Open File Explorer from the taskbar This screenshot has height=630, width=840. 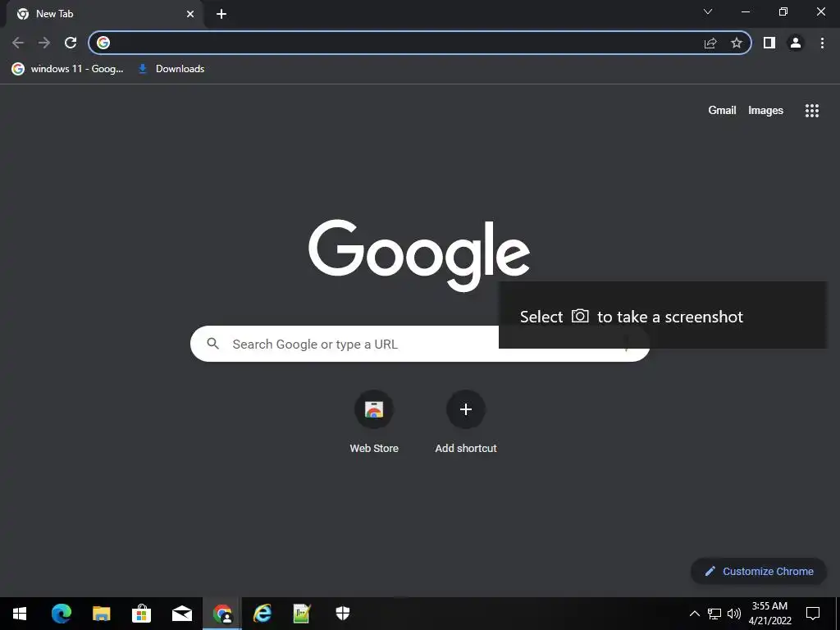pyautogui.click(x=101, y=614)
